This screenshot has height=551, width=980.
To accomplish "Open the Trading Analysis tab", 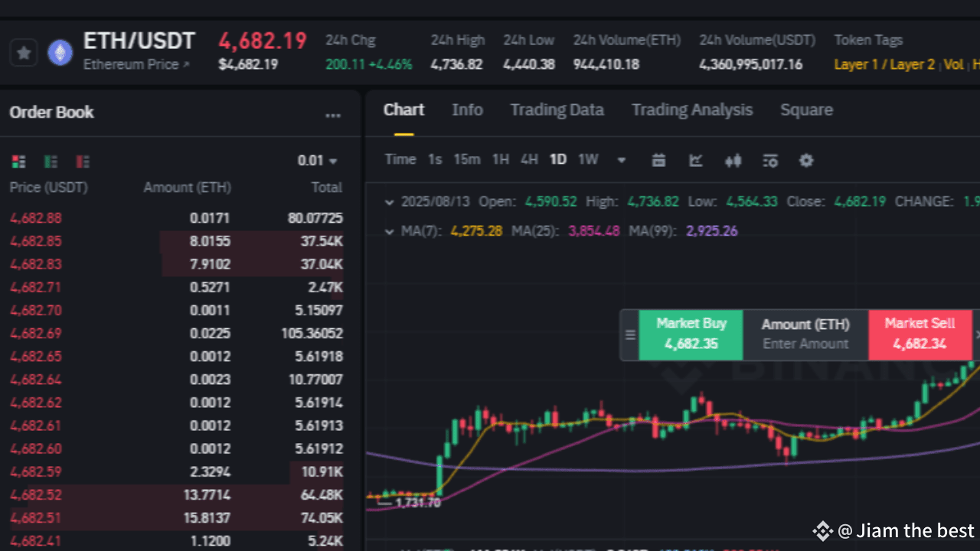I will pos(692,110).
